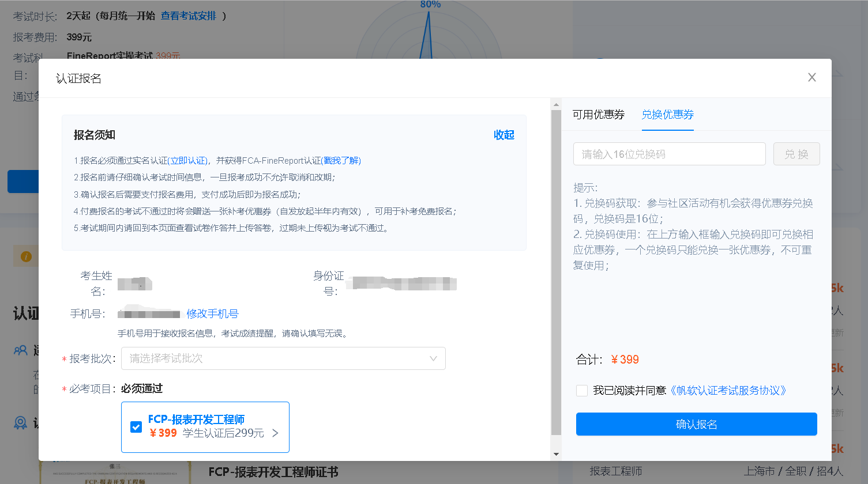
Task: Collapse the 报名须知 section via 收起
Action: click(x=503, y=135)
